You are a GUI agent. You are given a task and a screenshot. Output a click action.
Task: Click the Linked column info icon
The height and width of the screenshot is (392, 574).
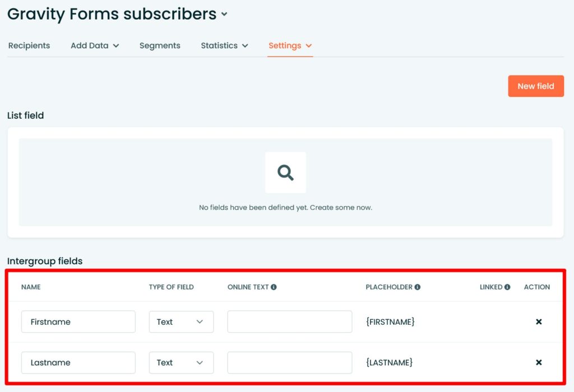507,287
